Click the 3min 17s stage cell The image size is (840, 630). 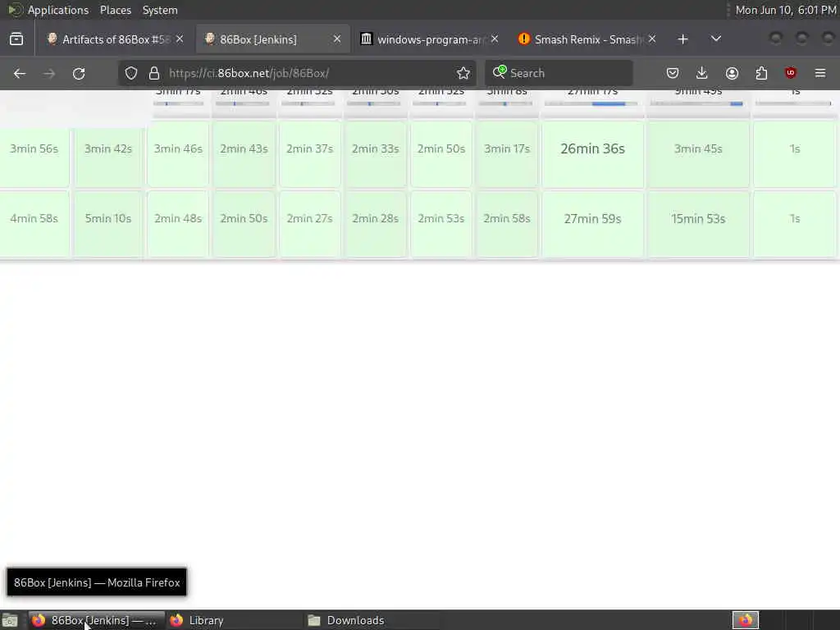(507, 154)
